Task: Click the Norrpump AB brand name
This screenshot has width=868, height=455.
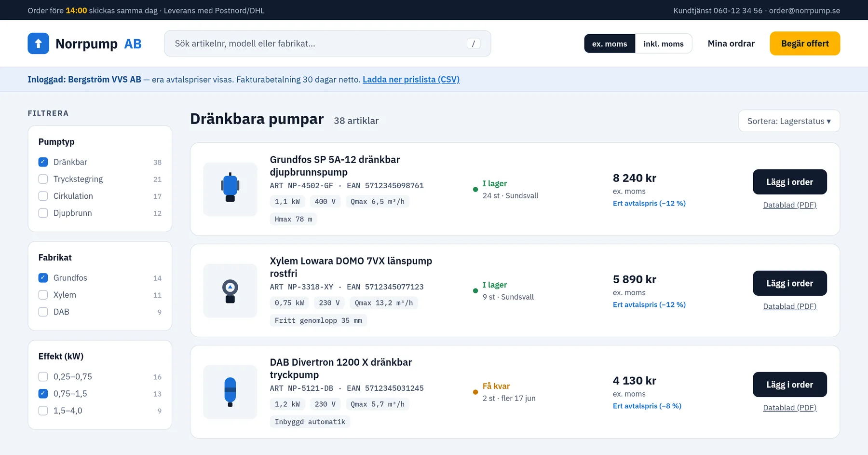Action: (98, 44)
